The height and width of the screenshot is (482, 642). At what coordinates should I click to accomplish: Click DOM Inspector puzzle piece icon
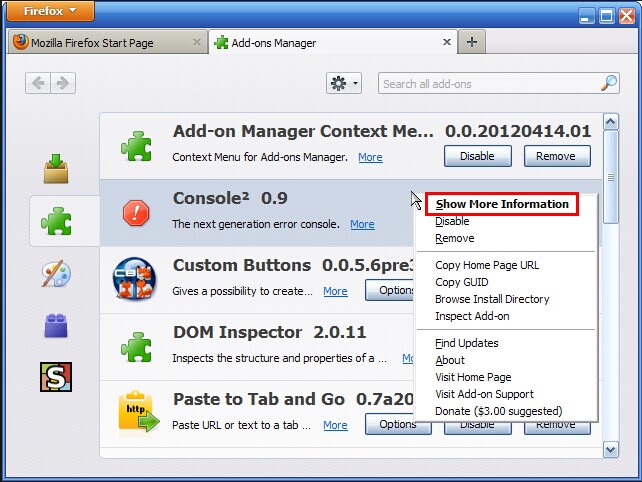[136, 347]
